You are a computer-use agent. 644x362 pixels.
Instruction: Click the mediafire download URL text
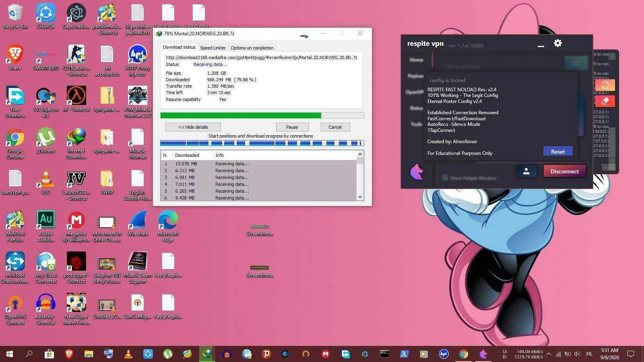[261, 58]
